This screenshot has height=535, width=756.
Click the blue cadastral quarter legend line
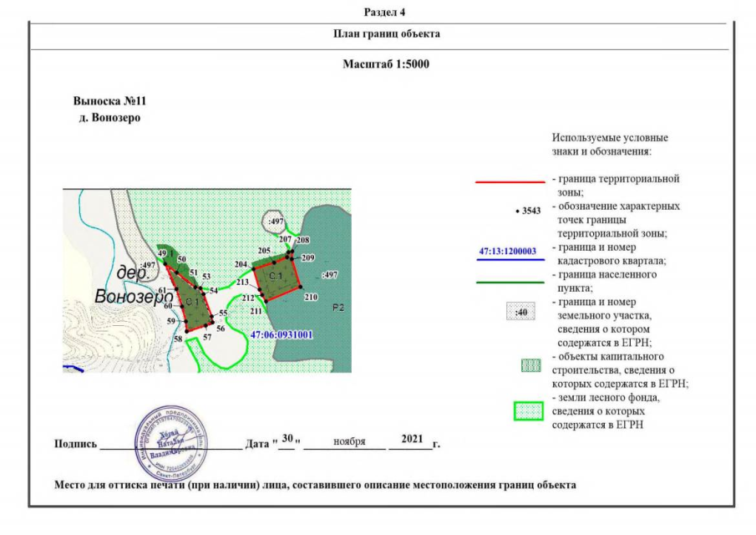509,260
